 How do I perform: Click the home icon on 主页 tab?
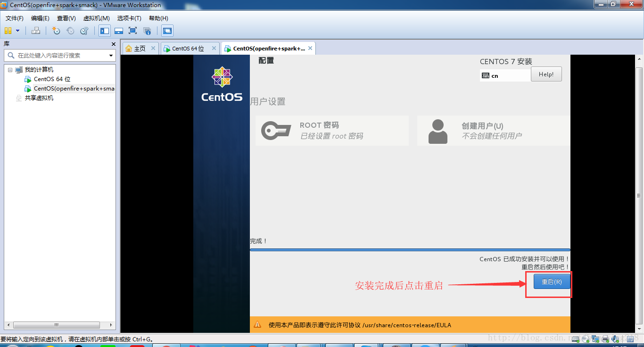pyautogui.click(x=129, y=49)
